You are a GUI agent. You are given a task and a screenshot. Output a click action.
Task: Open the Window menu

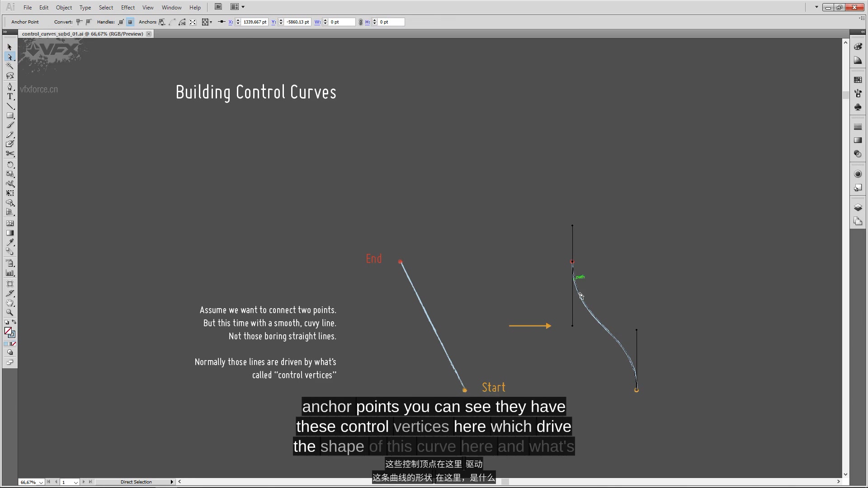pyautogui.click(x=171, y=7)
